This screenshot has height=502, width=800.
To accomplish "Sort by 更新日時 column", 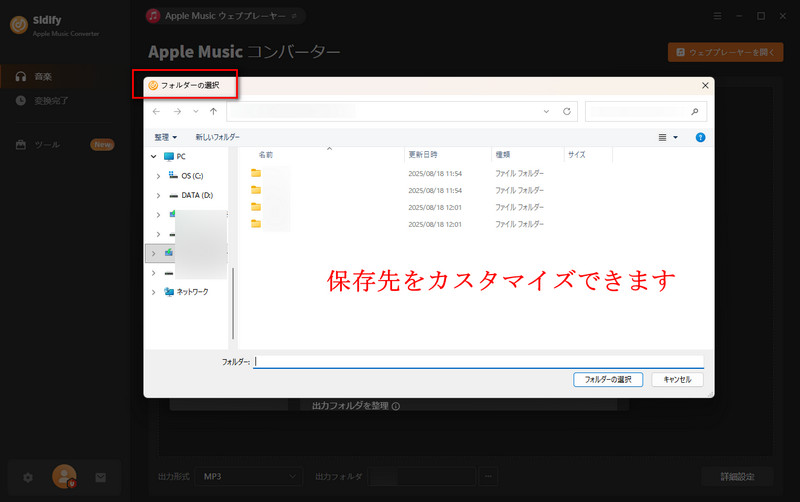I will tap(423, 155).
